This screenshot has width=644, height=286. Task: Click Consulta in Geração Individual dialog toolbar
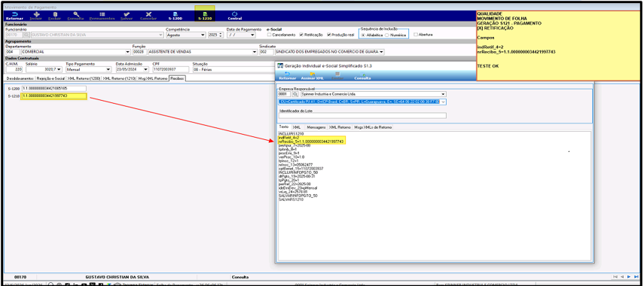pos(362,75)
